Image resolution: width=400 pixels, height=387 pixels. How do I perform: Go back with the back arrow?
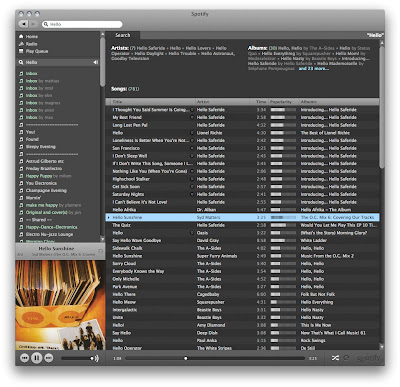[x=24, y=24]
